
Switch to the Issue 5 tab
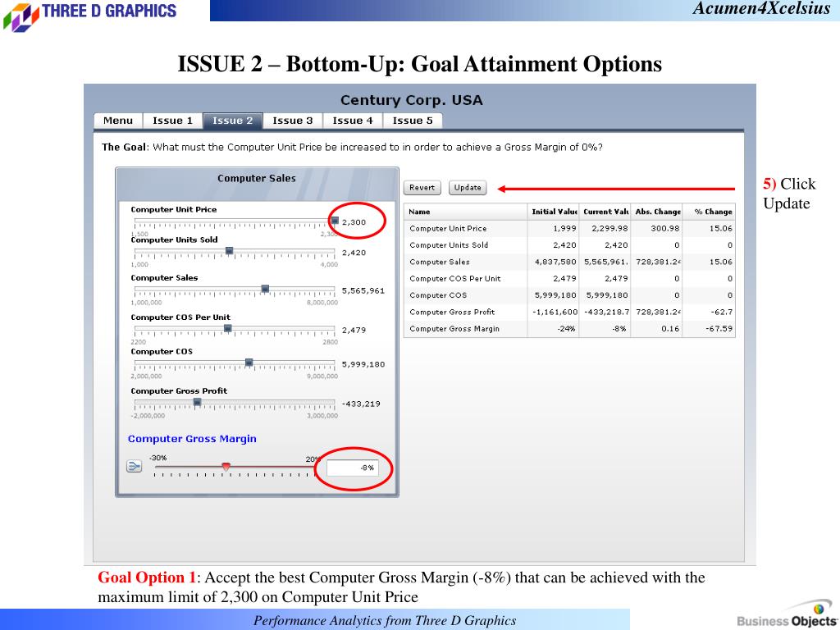[x=413, y=121]
